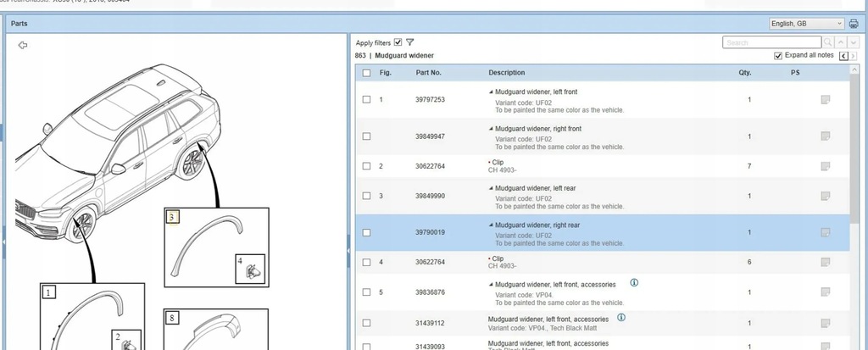This screenshot has height=350, width=868.
Task: Tick the checkbox for Fig. 4 Clip
Action: 366,262
